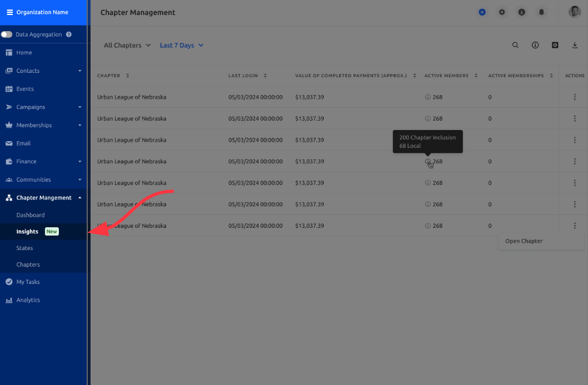Click the user profile avatar
Viewport: 588px width, 385px height.
tap(574, 12)
